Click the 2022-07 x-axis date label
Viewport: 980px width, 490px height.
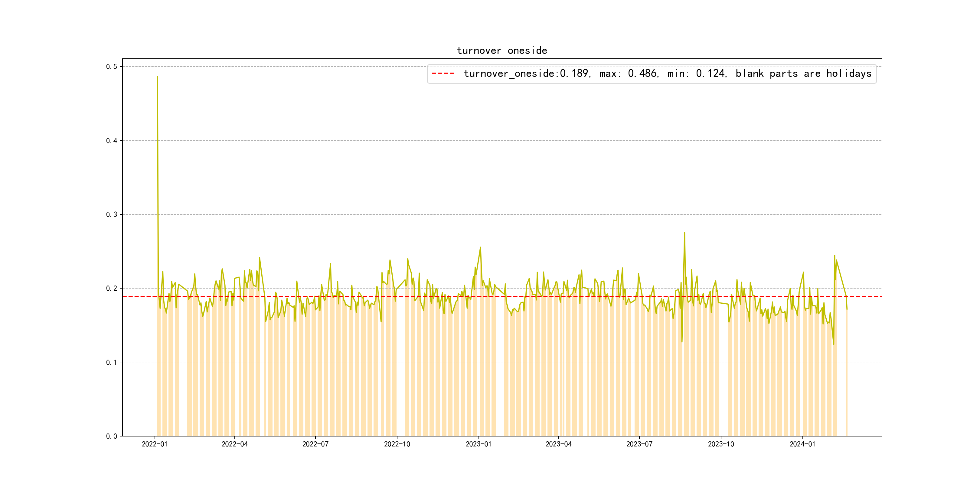pos(315,444)
